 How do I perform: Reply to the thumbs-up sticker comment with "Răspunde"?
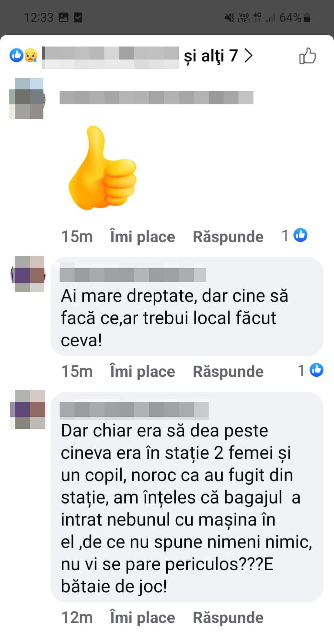pyautogui.click(x=228, y=237)
